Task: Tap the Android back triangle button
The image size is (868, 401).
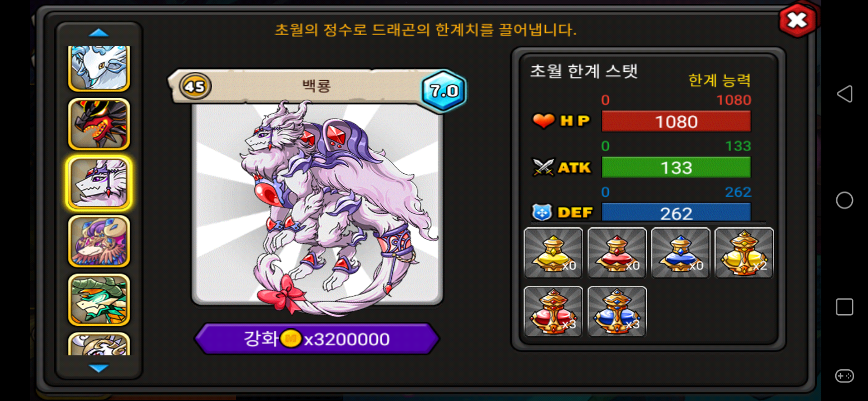Action: [844, 94]
